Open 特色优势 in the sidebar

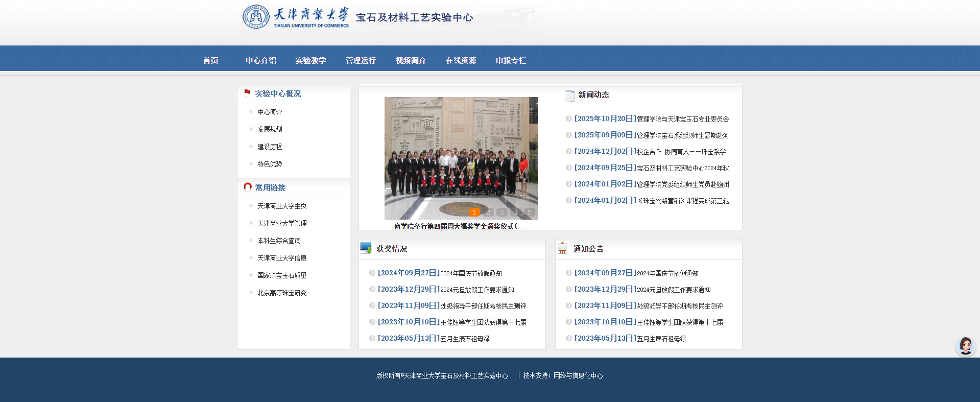pos(270,164)
